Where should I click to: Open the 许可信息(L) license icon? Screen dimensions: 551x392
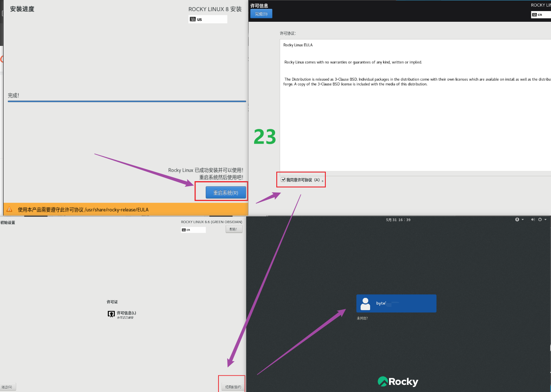111,314
